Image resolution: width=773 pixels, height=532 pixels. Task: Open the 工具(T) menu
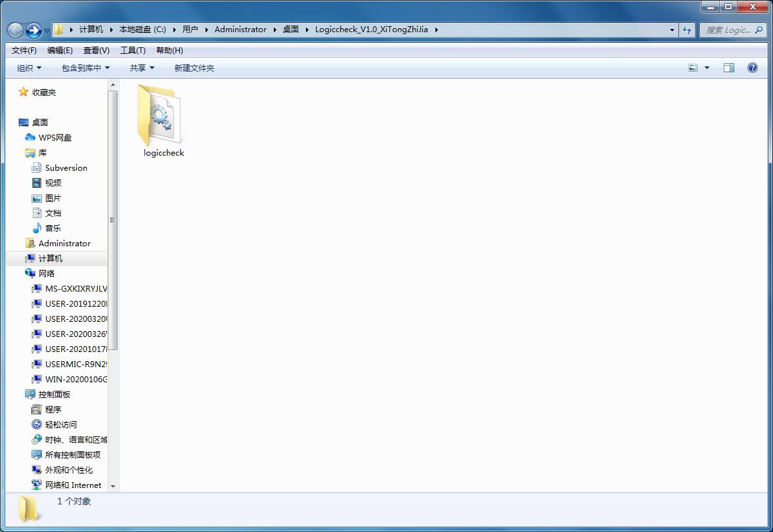[x=133, y=51]
